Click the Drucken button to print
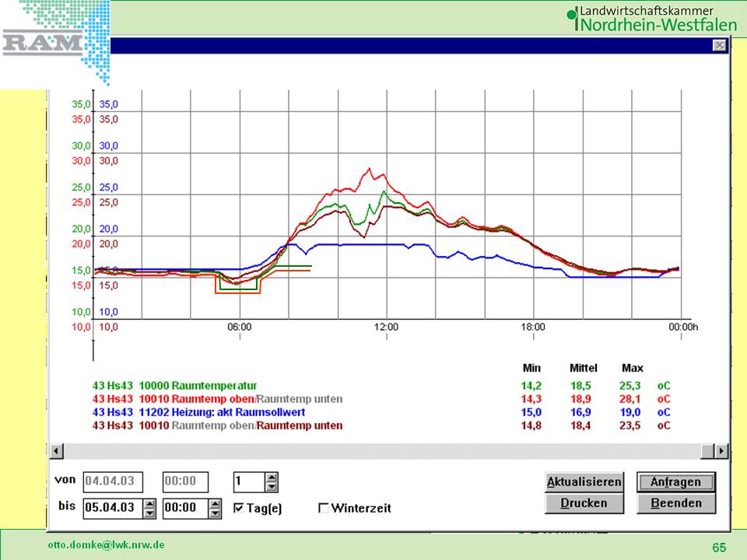The height and width of the screenshot is (560, 747). [584, 503]
